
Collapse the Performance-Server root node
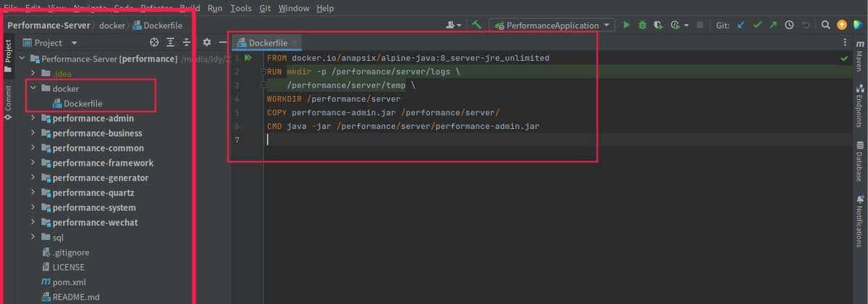point(22,59)
